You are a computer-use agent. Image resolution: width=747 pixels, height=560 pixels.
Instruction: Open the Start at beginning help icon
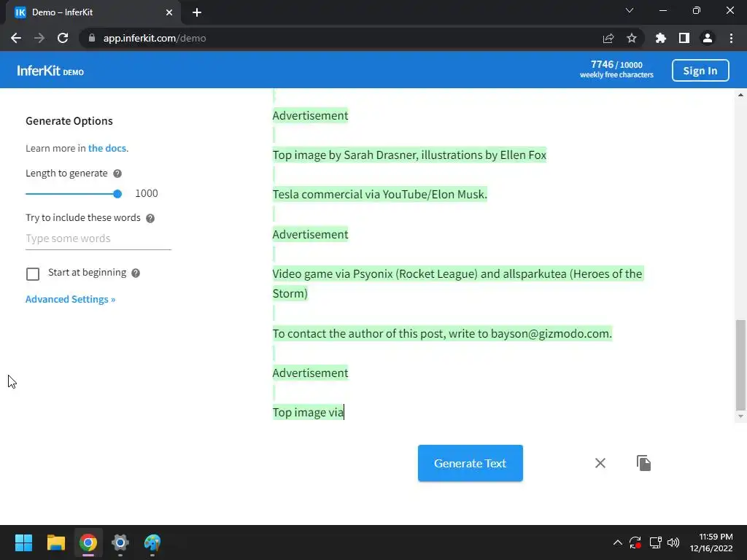pos(136,273)
